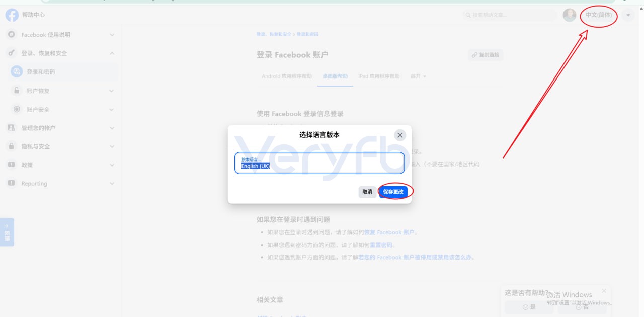This screenshot has height=317, width=644.
Task: Click the 政策 exclamation icon
Action: click(11, 165)
